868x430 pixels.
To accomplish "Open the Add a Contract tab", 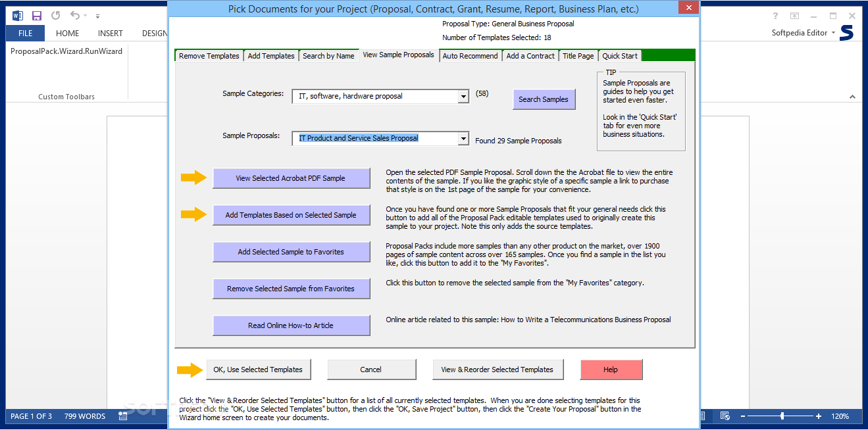I will tap(530, 56).
